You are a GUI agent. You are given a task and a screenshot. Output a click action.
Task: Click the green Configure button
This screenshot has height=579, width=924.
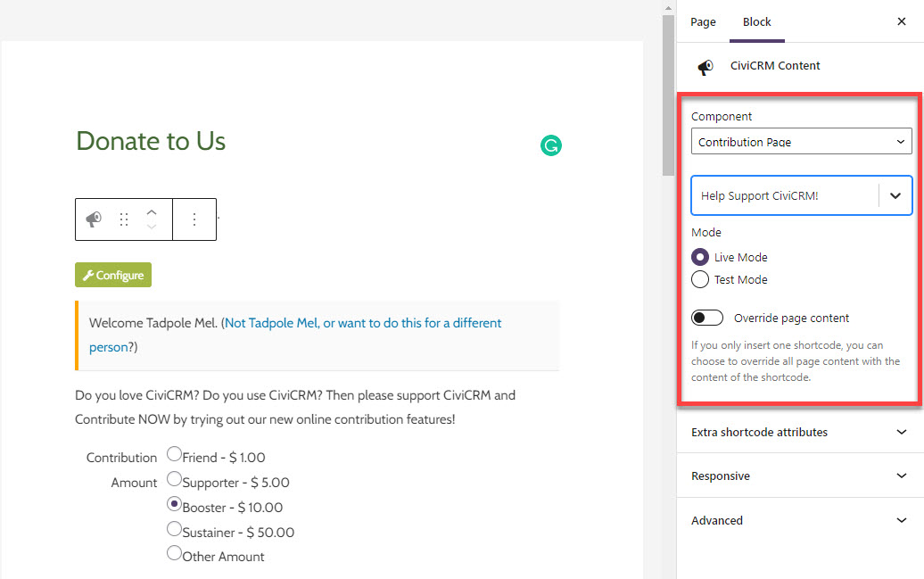pos(113,275)
